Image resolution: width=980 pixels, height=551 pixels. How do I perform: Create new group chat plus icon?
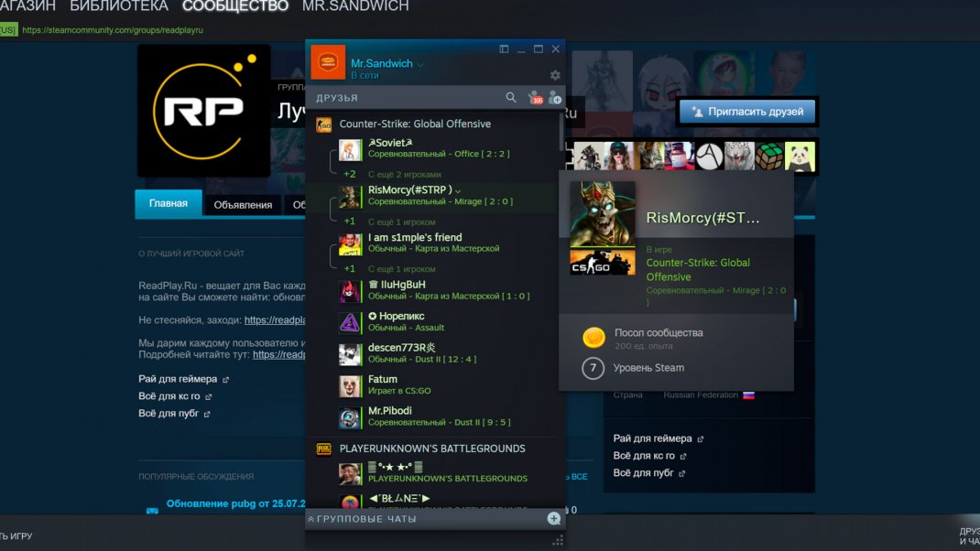point(554,519)
